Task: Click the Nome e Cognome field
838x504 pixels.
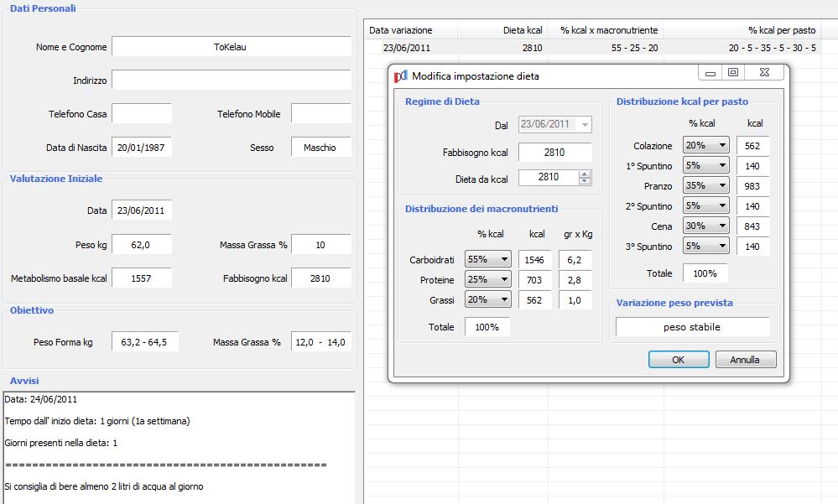Action: tap(232, 47)
